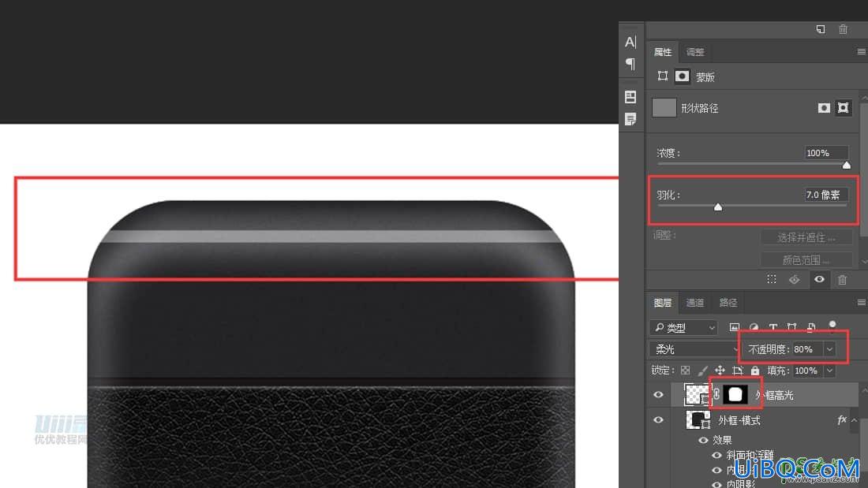Lock artboard nesting icon
Image resolution: width=868 pixels, height=488 pixels.
737,371
